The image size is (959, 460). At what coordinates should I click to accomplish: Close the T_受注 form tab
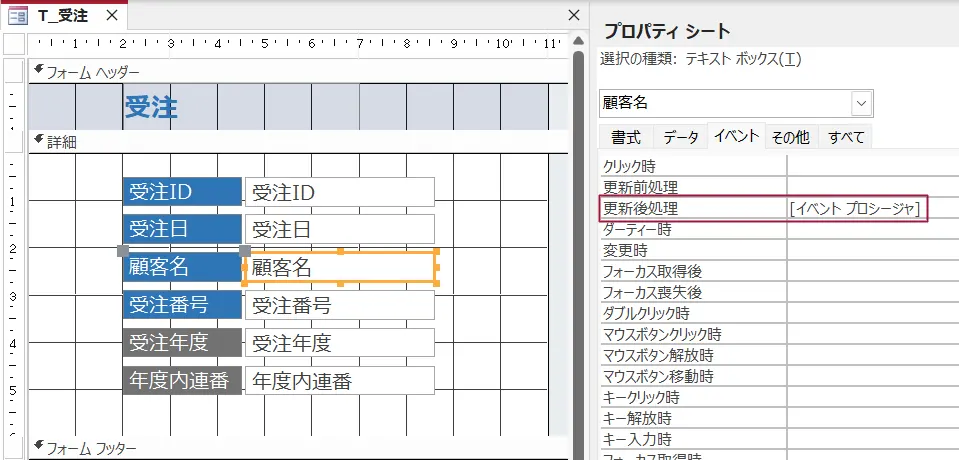(x=111, y=16)
